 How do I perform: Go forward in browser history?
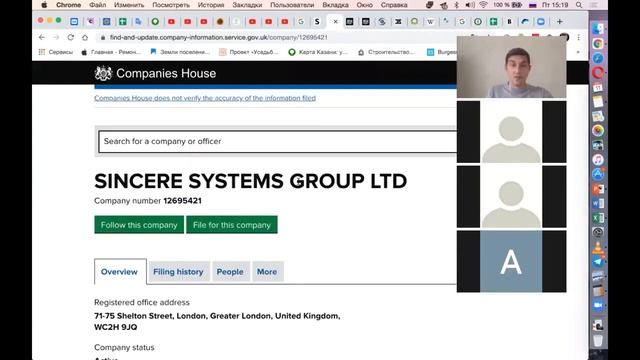56,37
